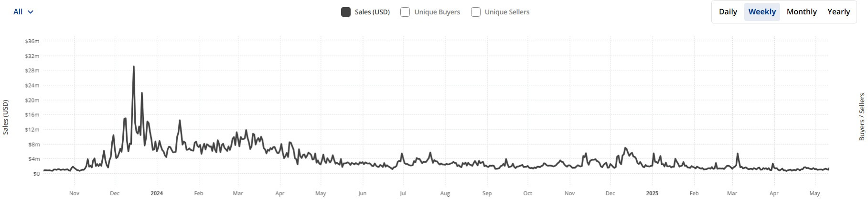Click the Buyers / Sellers axis title
The width and height of the screenshot is (868, 202).
point(862,117)
